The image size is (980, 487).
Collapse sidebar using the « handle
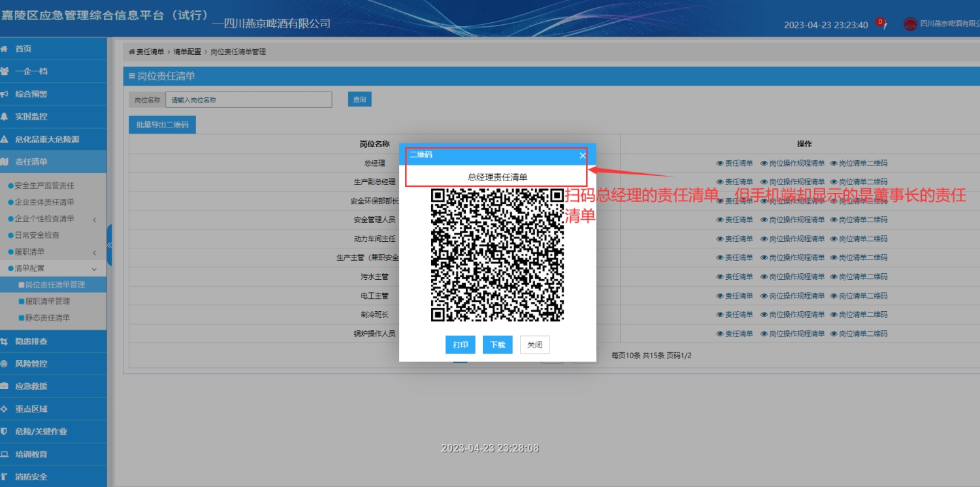coord(109,244)
